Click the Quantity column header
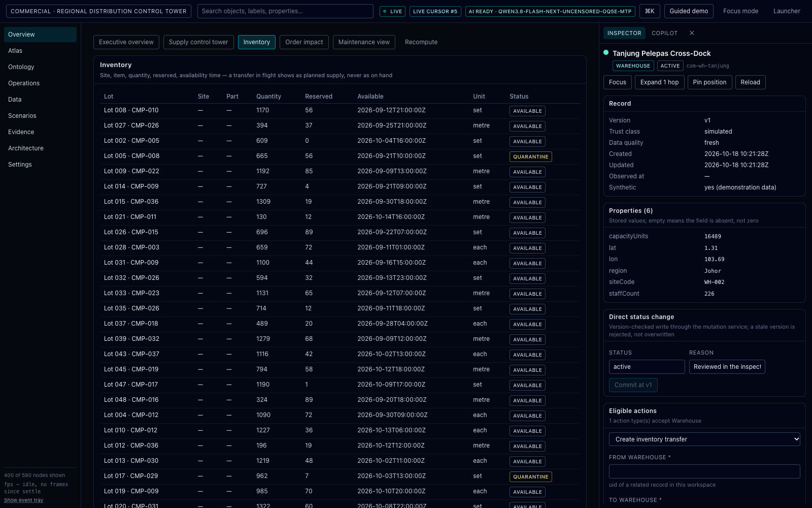The width and height of the screenshot is (812, 508). point(268,97)
